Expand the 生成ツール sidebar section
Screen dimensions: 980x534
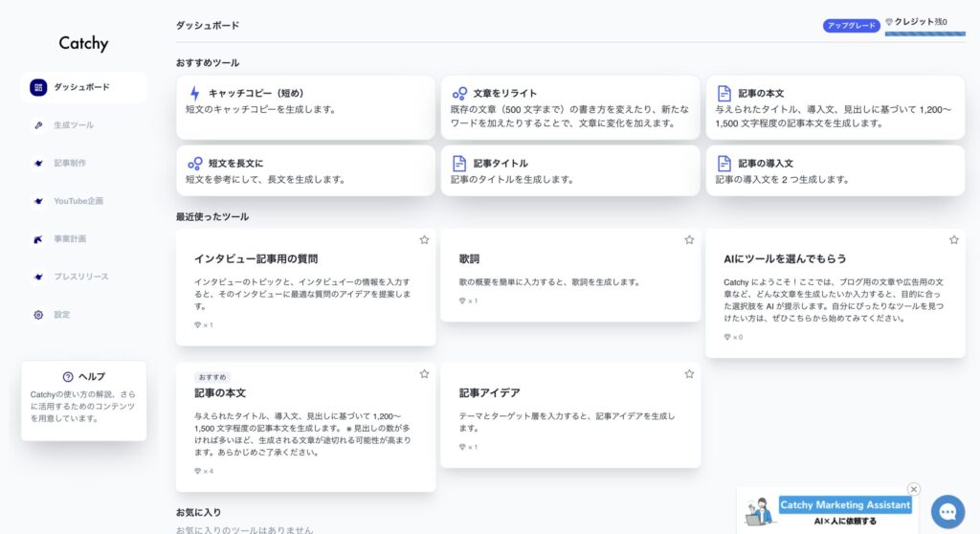[x=74, y=125]
